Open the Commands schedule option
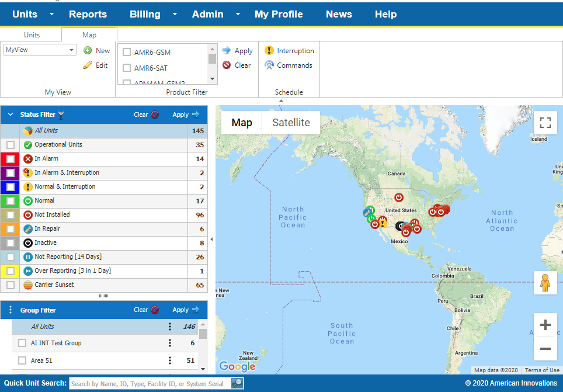Screen dimensions: 563x392 (268, 65)
